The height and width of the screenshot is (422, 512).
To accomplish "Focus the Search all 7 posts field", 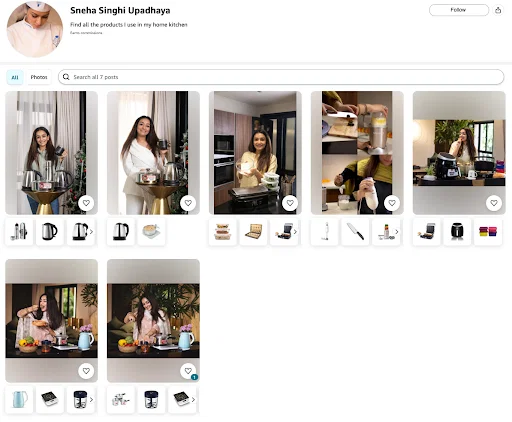I will tap(281, 77).
